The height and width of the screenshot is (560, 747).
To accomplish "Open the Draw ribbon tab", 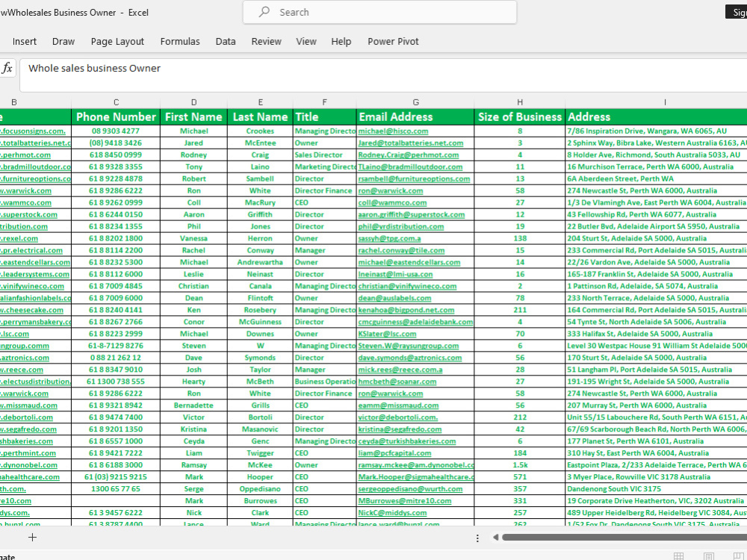I will click(63, 41).
